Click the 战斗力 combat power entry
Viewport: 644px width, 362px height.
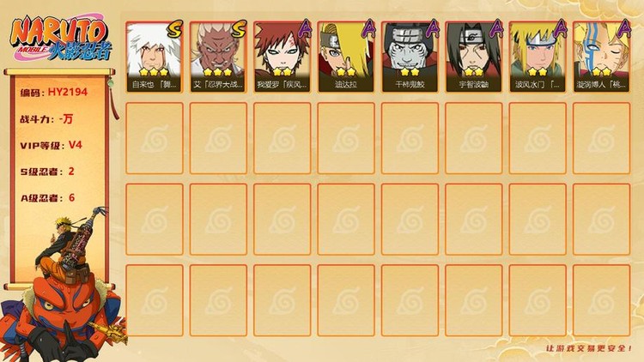(x=46, y=119)
